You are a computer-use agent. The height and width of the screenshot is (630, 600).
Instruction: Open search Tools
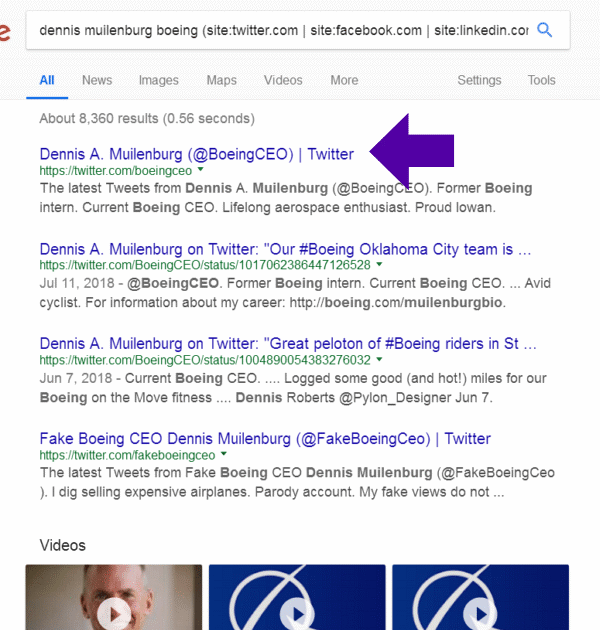(542, 80)
